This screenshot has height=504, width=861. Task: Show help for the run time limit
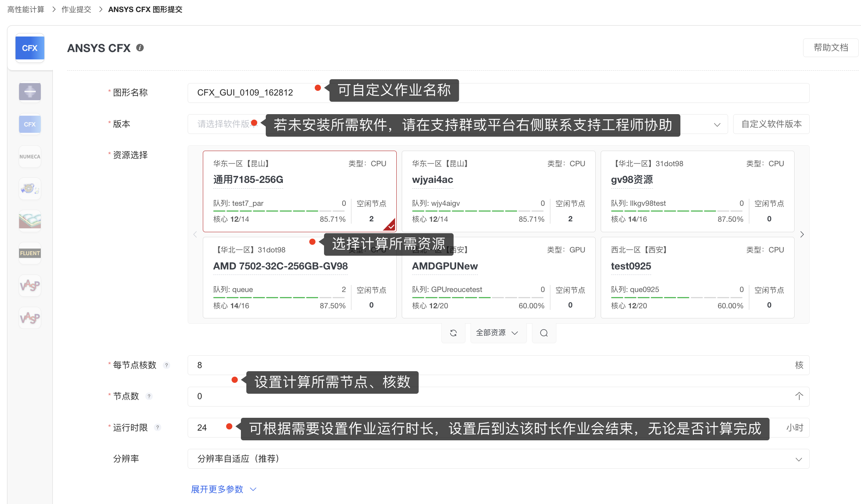click(157, 428)
